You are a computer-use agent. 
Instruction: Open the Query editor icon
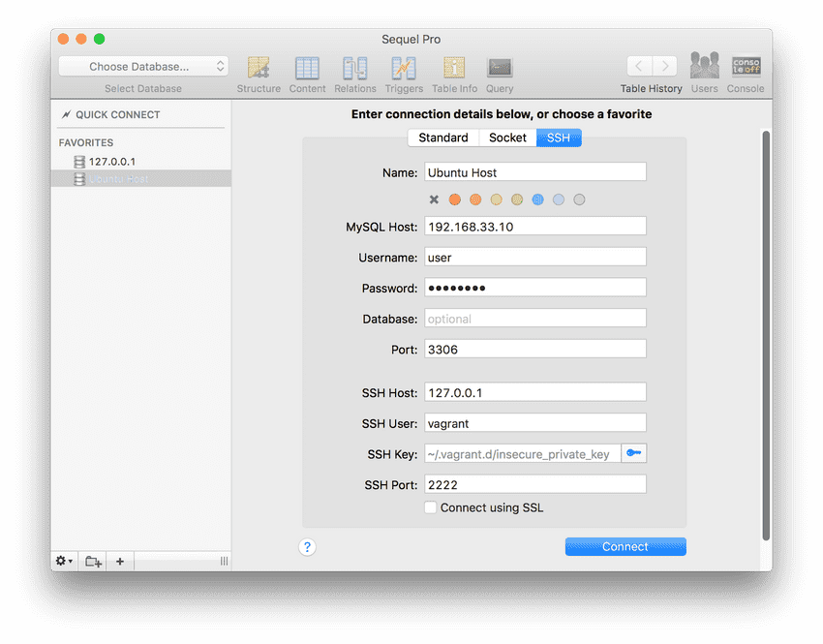pos(500,68)
